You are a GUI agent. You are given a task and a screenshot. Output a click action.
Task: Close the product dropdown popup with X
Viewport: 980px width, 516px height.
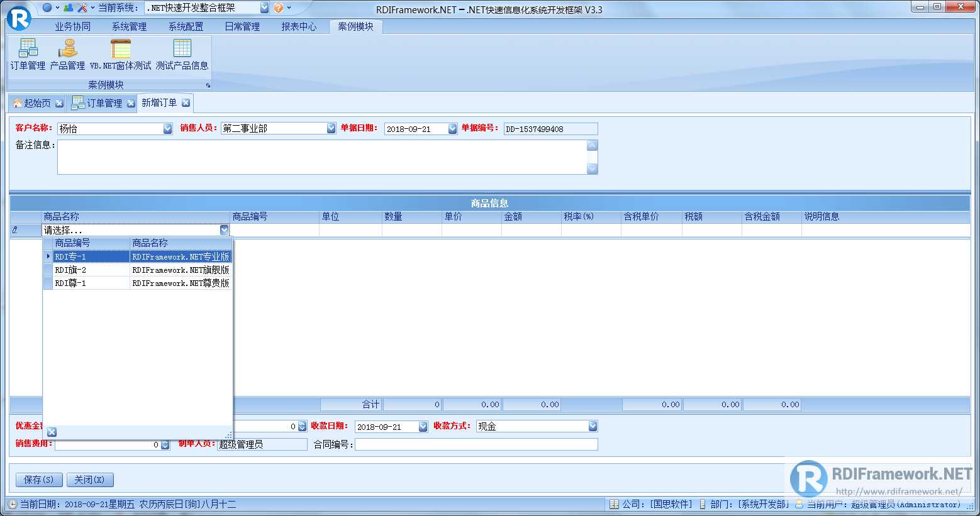[52, 432]
